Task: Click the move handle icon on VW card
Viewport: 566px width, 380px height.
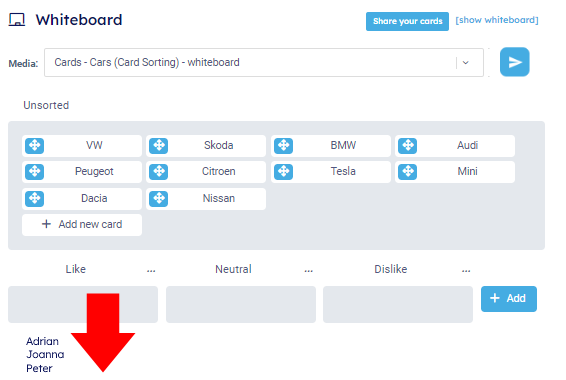Action: pos(35,146)
